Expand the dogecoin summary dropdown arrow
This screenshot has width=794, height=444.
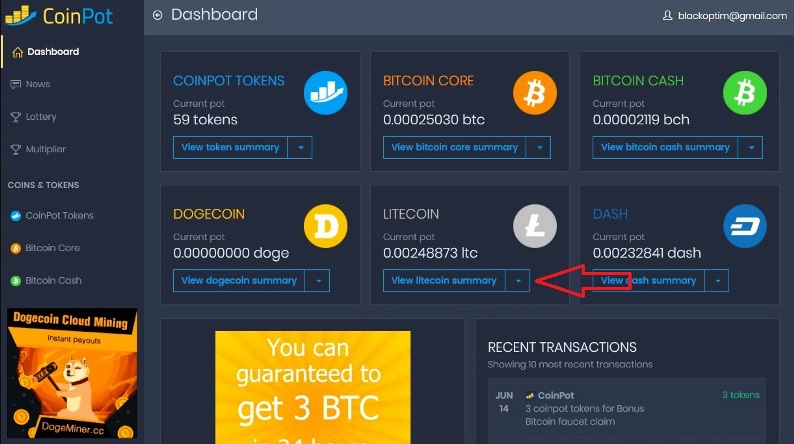[317, 280]
